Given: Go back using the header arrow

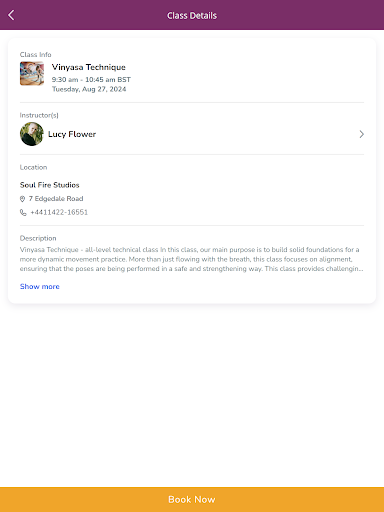Looking at the screenshot, I should click(11, 15).
